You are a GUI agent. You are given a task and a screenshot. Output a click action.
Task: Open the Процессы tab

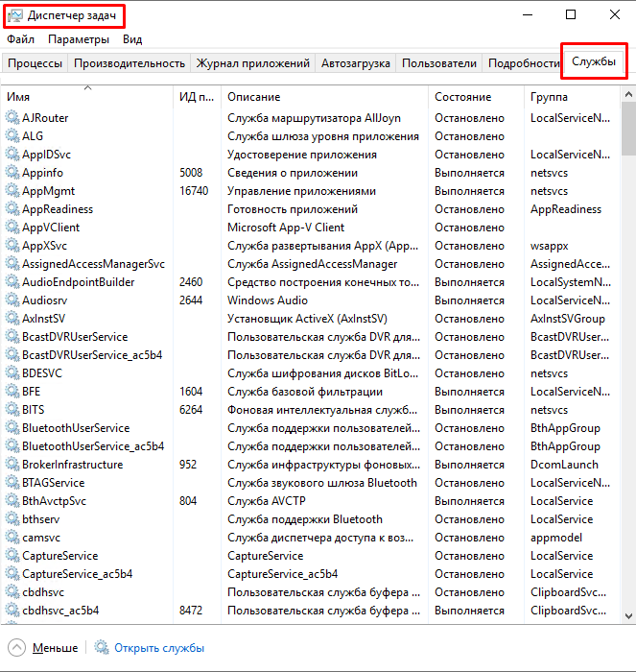35,63
